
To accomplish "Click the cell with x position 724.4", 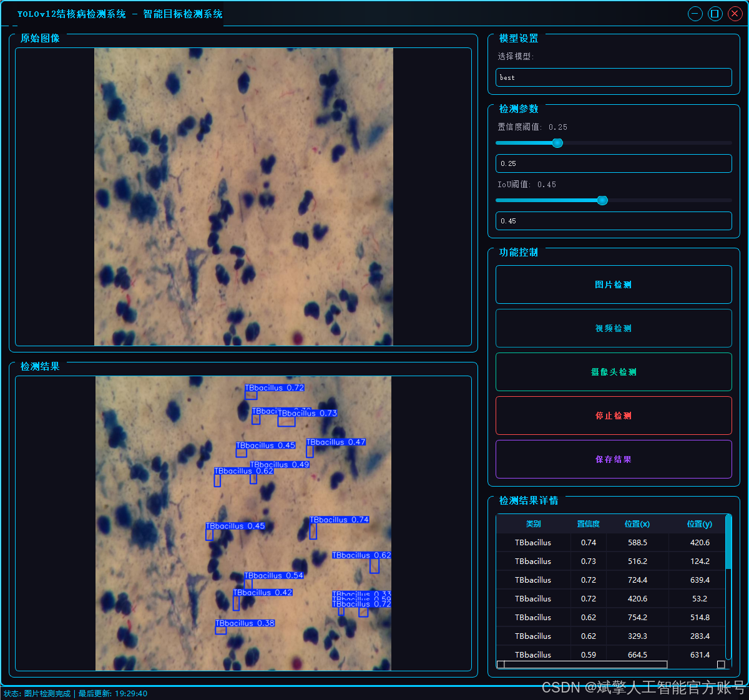I will 637,580.
